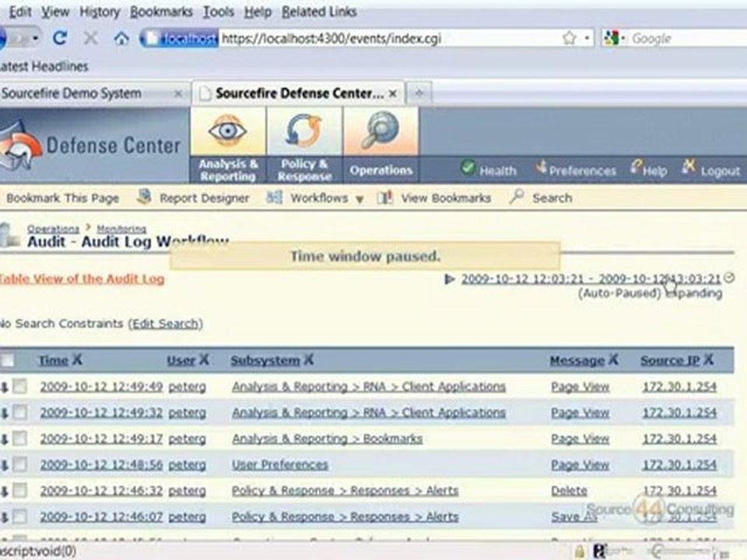The width and height of the screenshot is (747, 560).
Task: Open the Bookmarks menu
Action: [161, 12]
